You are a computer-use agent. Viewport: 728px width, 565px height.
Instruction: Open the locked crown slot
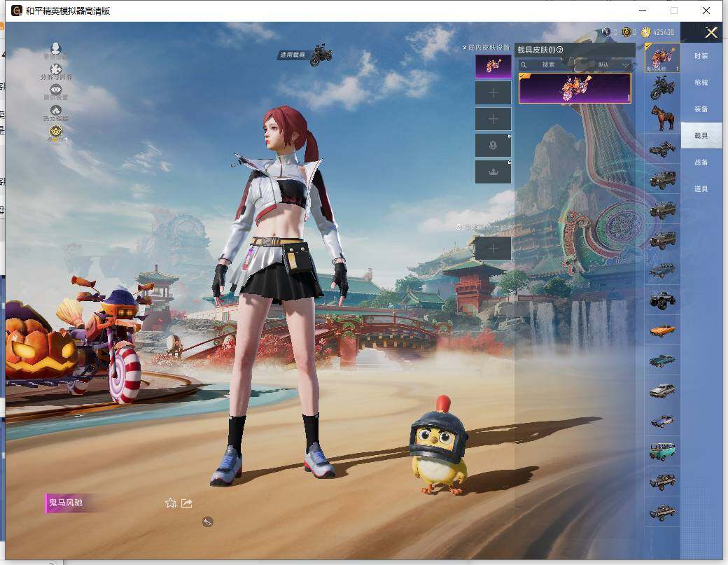[493, 172]
